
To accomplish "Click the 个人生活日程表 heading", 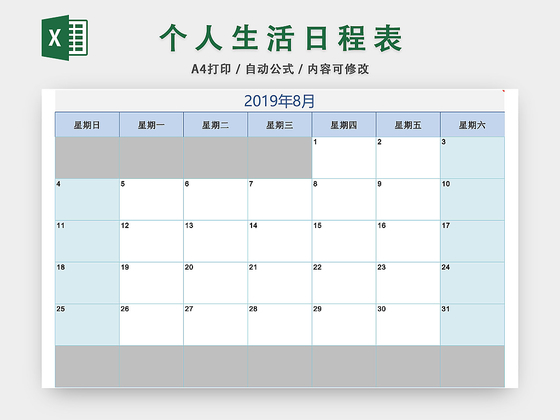I will (281, 38).
